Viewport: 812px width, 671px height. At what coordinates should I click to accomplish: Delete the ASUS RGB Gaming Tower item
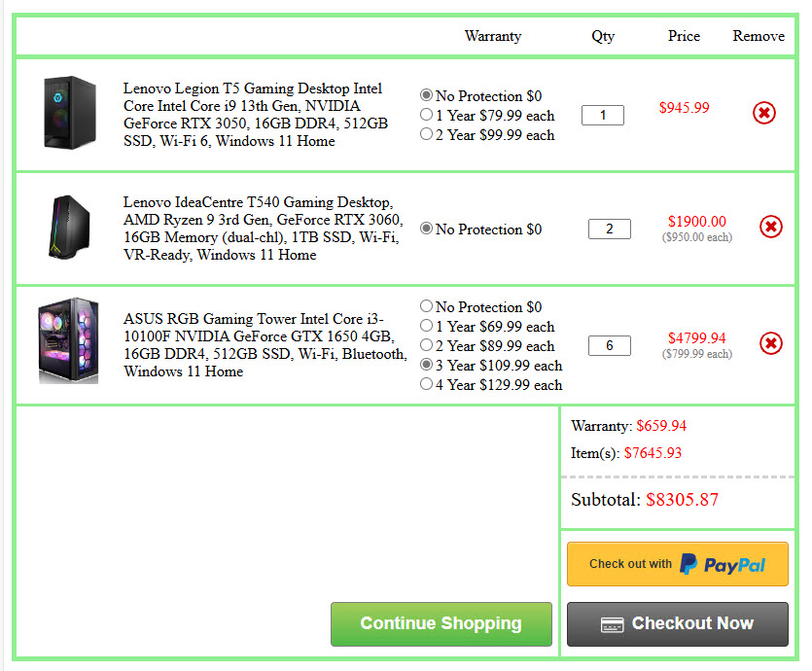coord(770,342)
